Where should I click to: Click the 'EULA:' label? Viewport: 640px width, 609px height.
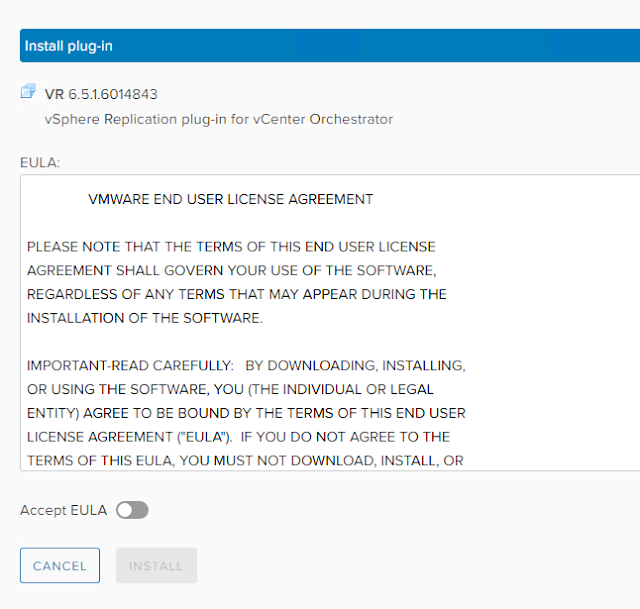tap(40, 162)
